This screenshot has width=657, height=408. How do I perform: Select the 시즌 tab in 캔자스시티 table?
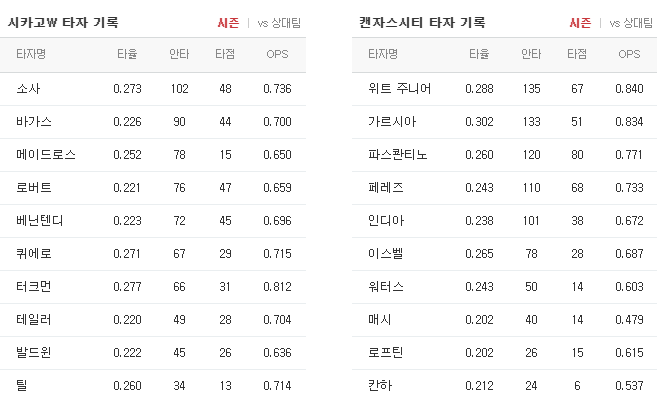pyautogui.click(x=580, y=23)
